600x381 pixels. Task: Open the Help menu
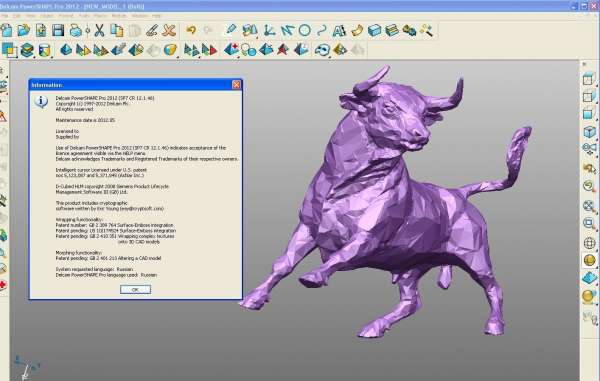click(x=157, y=16)
